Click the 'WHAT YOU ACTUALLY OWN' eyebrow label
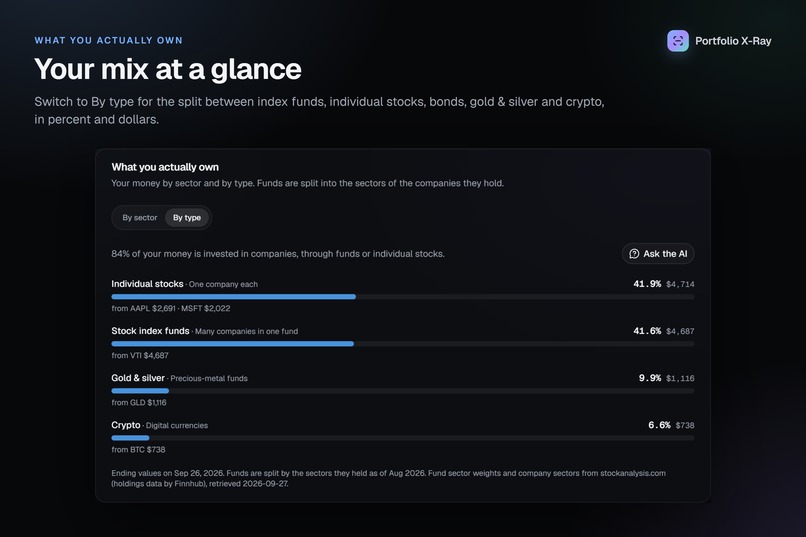This screenshot has height=537, width=806. point(108,41)
